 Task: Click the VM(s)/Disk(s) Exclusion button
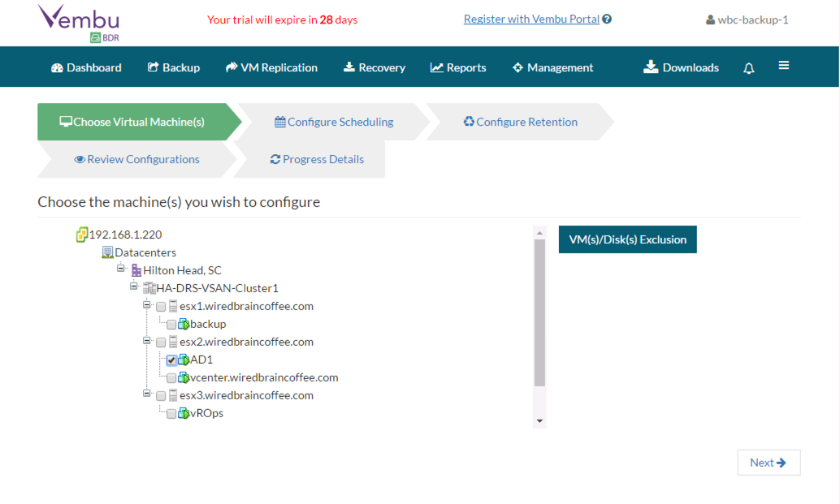(627, 239)
